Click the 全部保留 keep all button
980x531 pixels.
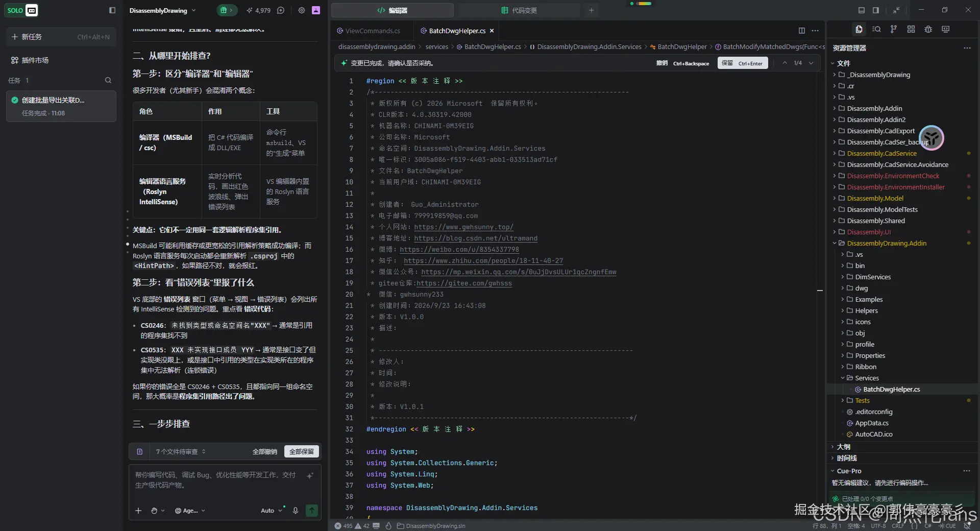pos(301,451)
